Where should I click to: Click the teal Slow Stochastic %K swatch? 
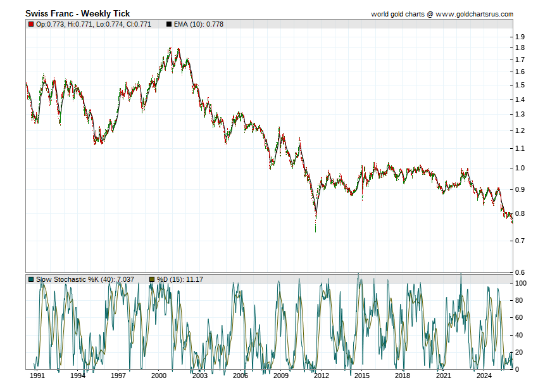(x=30, y=279)
